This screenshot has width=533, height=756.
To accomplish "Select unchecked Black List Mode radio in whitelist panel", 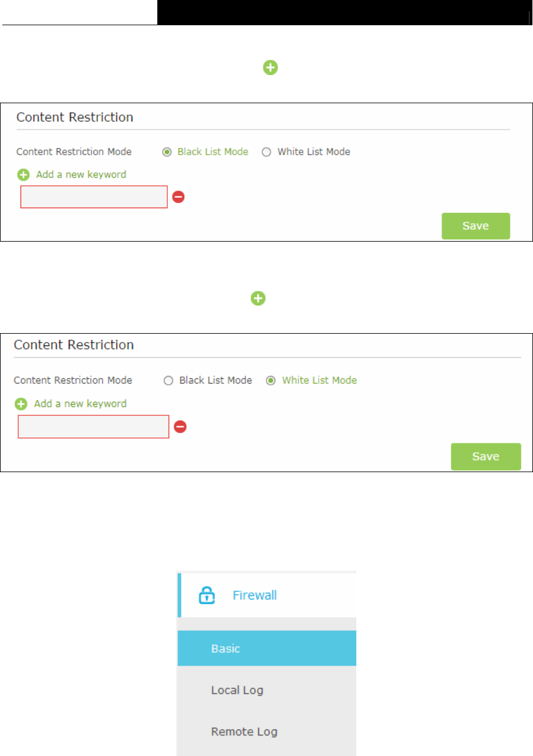I will 168,381.
